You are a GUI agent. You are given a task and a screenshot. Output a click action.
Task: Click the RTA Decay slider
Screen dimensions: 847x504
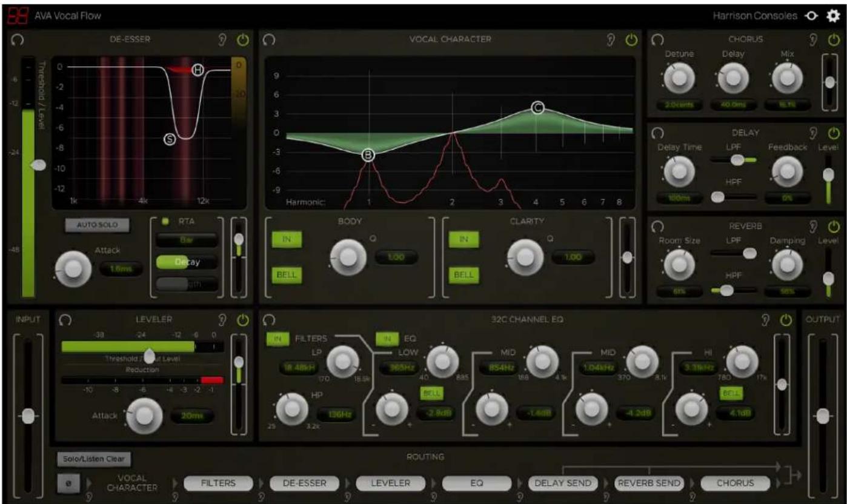point(187,262)
